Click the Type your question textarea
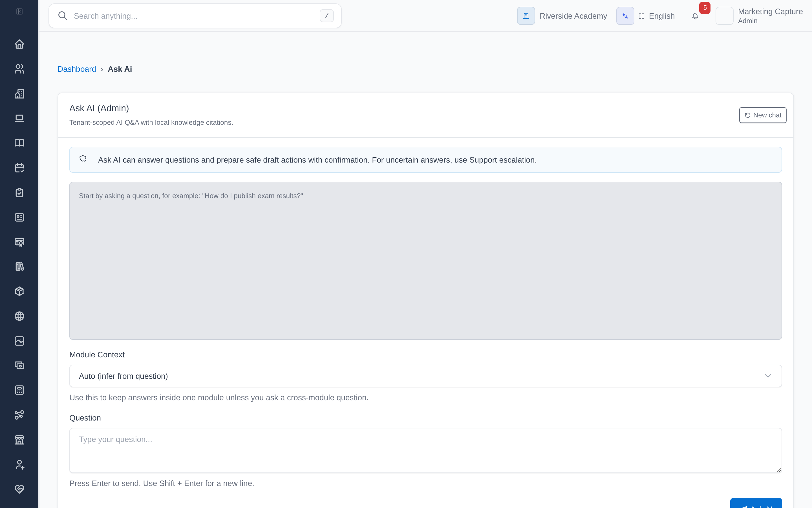812x508 pixels. [425, 450]
